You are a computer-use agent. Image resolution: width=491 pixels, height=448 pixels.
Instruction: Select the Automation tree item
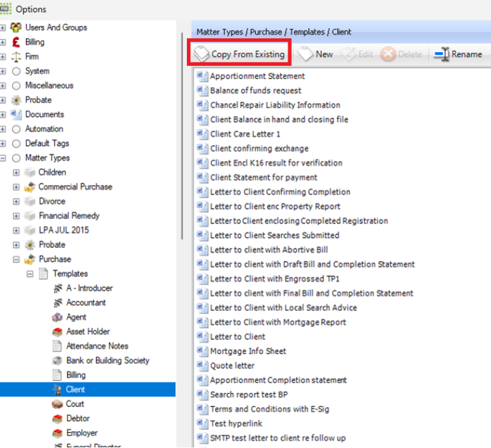tap(44, 129)
